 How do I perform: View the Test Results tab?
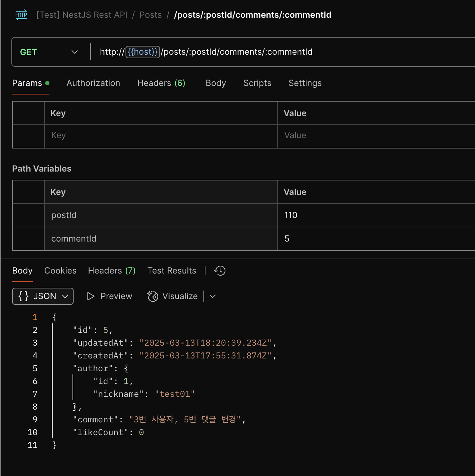point(172,271)
